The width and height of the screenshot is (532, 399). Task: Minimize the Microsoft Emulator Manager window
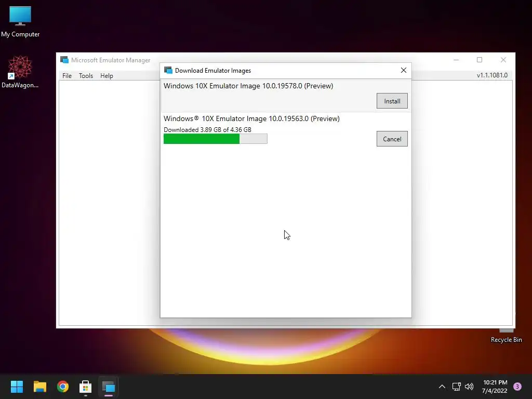456,60
